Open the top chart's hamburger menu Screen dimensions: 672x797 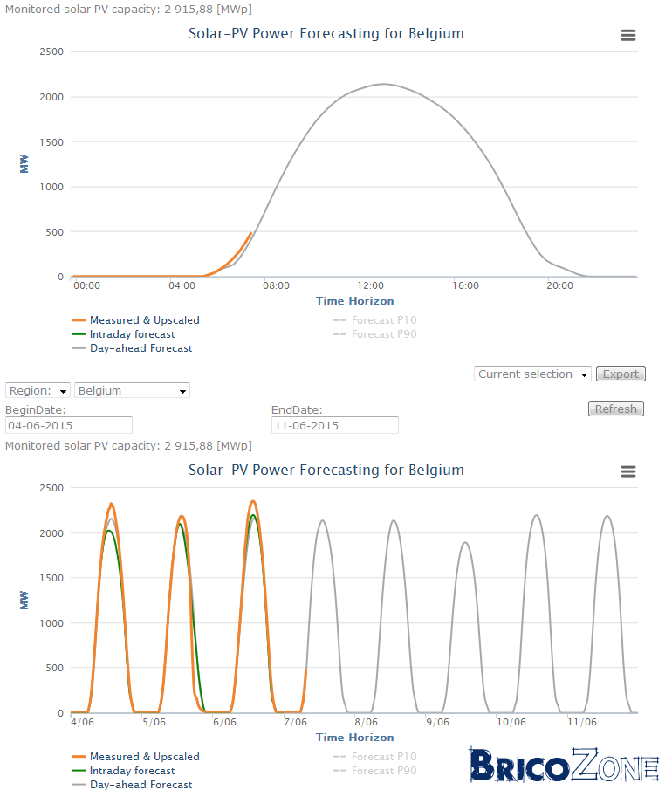628,35
